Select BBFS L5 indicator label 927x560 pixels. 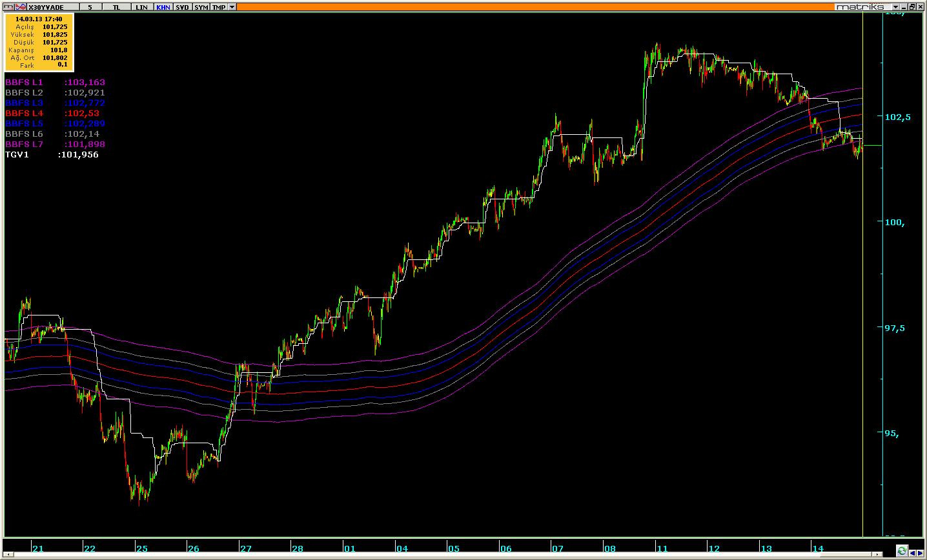pyautogui.click(x=24, y=124)
